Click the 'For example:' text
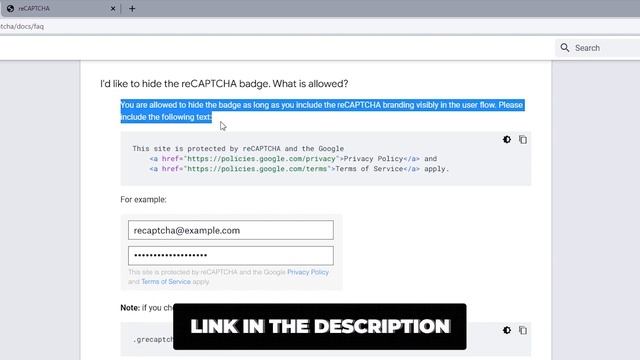 click(x=143, y=200)
